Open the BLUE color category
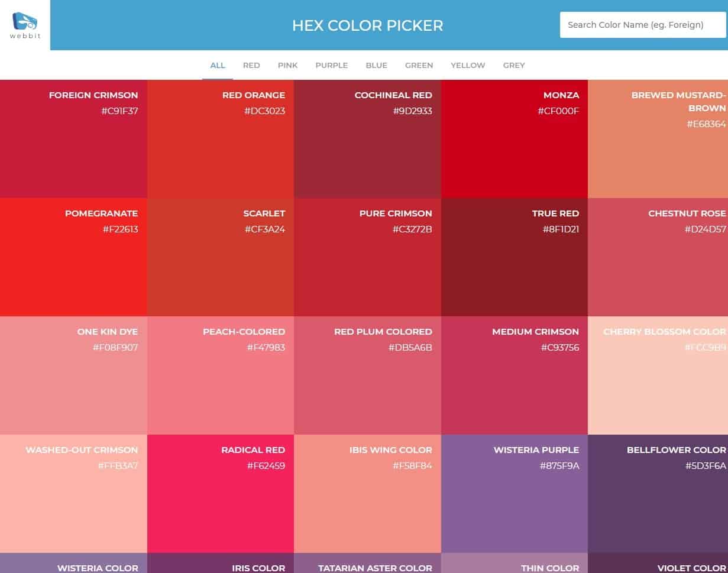 click(x=377, y=65)
